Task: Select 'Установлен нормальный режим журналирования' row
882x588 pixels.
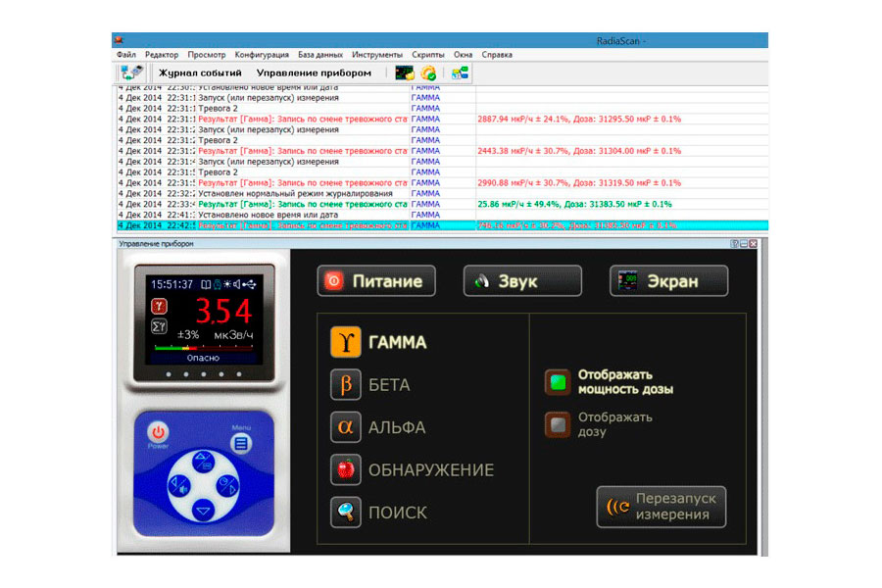Action: pyautogui.click(x=442, y=194)
